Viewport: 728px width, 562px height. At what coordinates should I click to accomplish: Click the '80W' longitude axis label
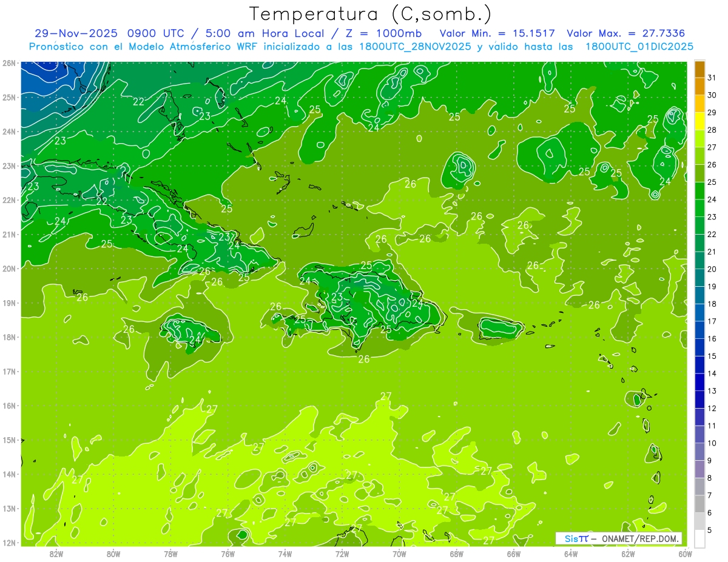tap(113, 554)
